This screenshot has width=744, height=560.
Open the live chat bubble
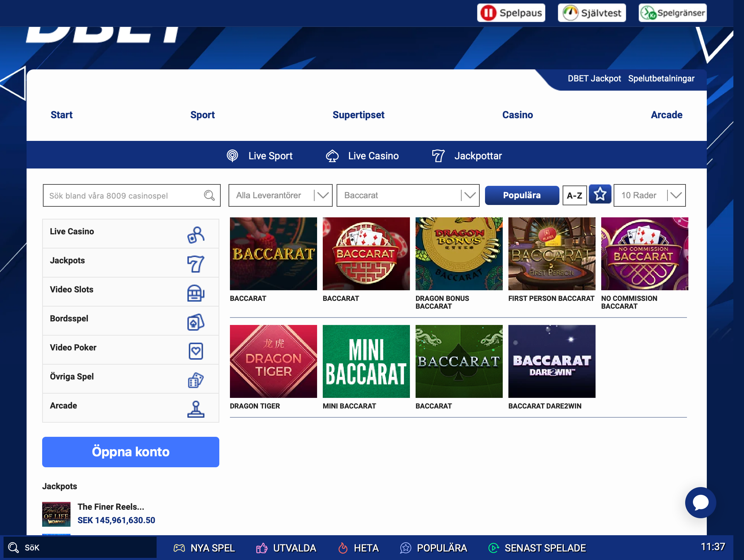(x=700, y=502)
